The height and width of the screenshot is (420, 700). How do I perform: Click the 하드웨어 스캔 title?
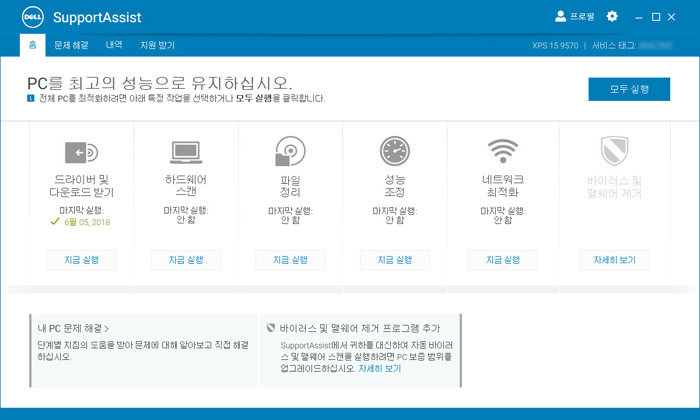tap(186, 186)
